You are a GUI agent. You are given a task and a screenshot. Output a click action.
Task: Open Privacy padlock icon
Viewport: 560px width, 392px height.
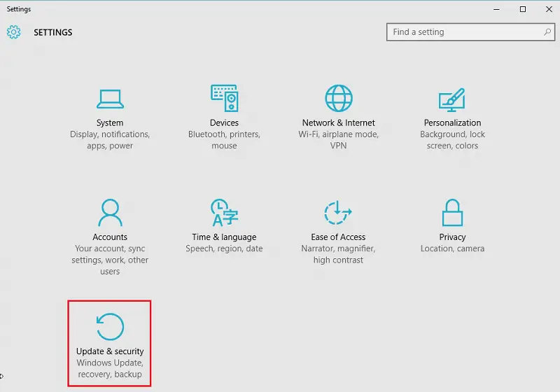452,212
